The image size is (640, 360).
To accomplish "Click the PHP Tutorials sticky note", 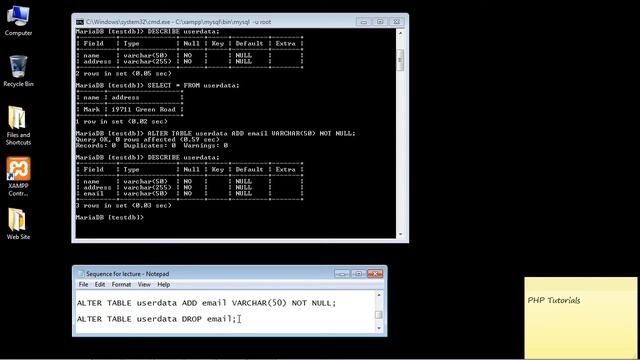I will (x=580, y=318).
